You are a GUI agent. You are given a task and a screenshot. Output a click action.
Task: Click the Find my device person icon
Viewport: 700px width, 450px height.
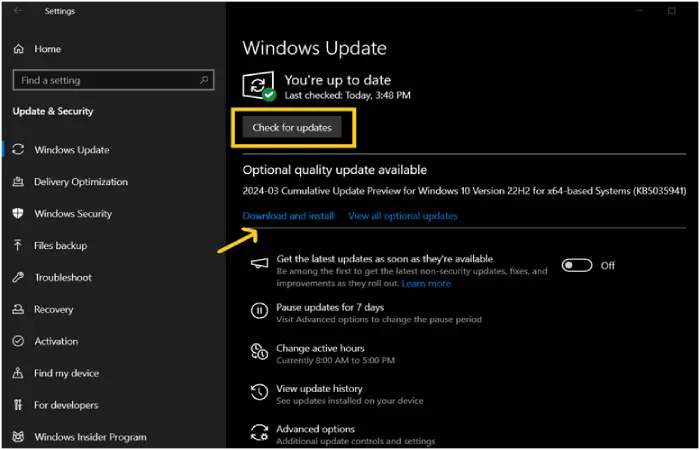(18, 373)
